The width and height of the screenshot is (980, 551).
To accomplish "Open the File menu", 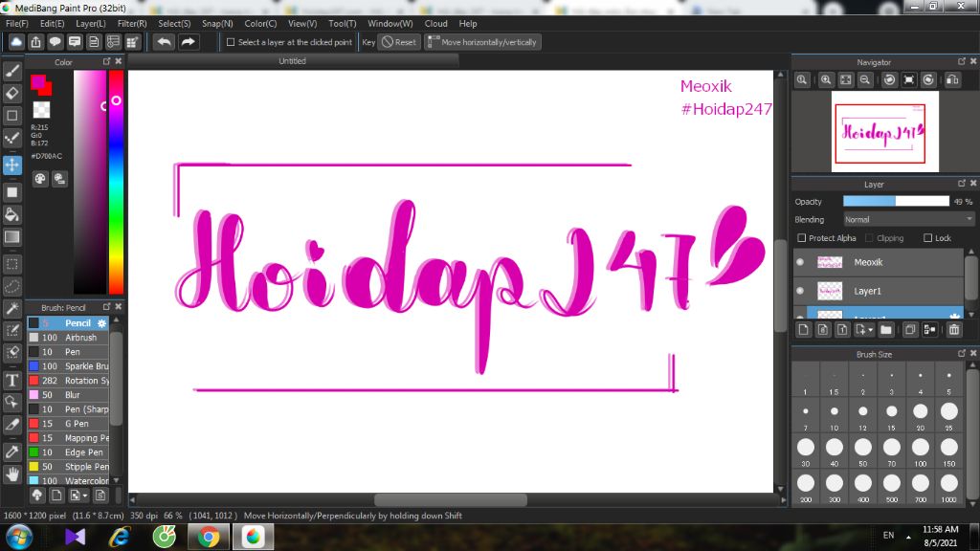I will click(17, 23).
